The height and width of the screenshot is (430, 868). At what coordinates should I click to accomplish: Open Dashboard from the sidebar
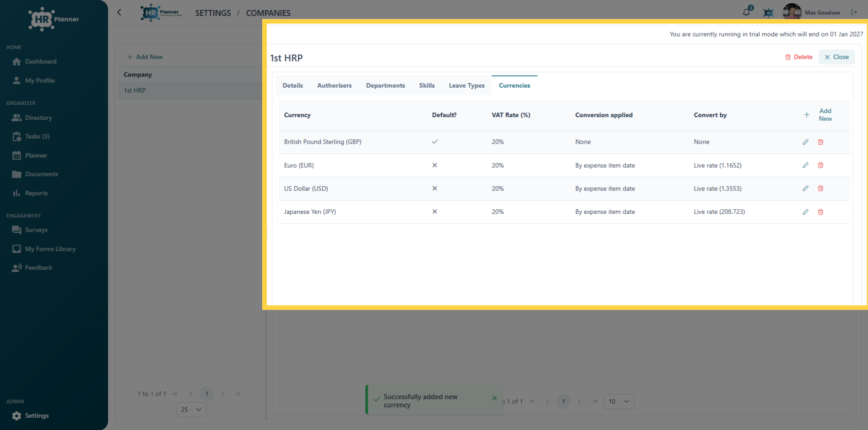(x=41, y=61)
